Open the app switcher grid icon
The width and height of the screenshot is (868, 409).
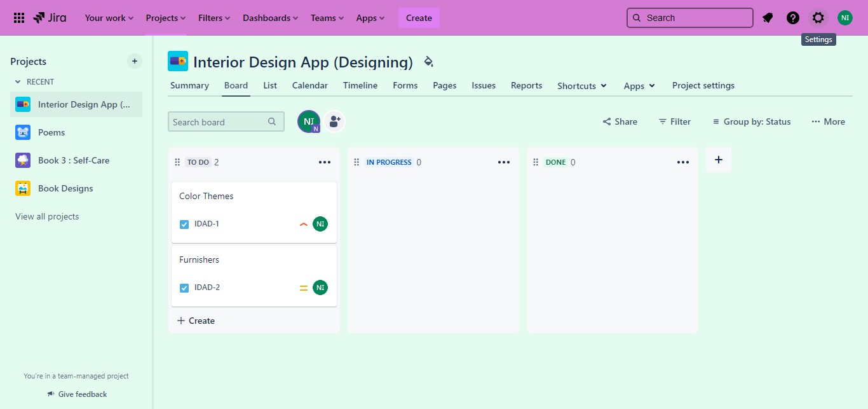click(19, 18)
